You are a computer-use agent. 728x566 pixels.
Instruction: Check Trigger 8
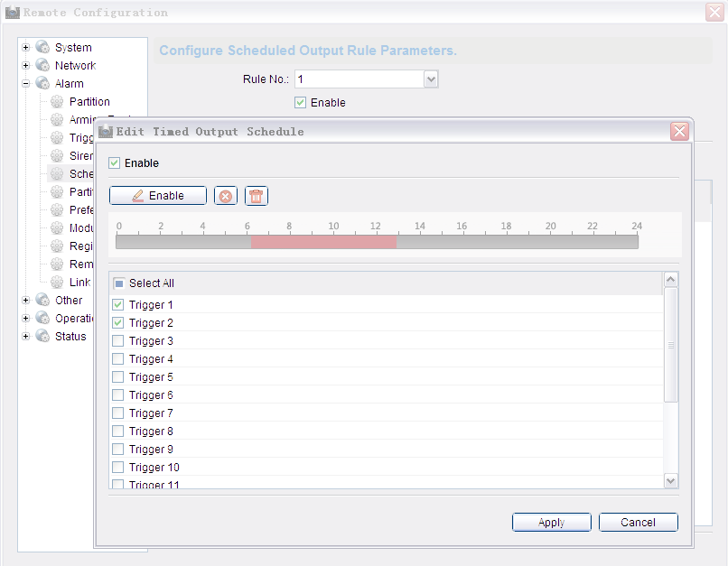coord(118,431)
